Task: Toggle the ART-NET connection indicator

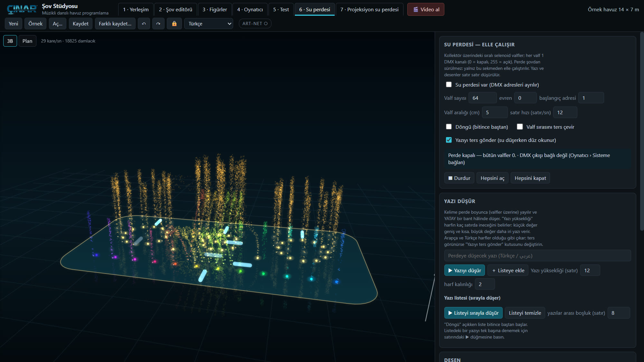Action: click(x=255, y=23)
